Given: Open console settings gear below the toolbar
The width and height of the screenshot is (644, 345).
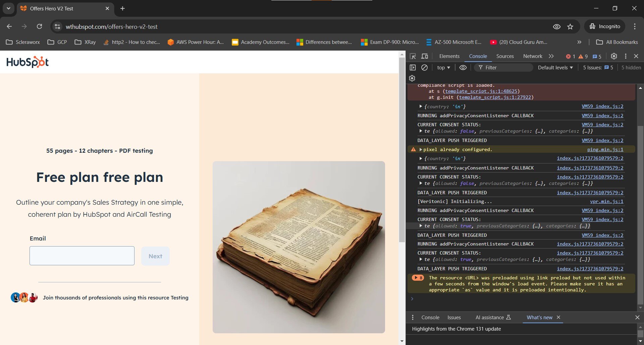Looking at the screenshot, I should click(412, 78).
